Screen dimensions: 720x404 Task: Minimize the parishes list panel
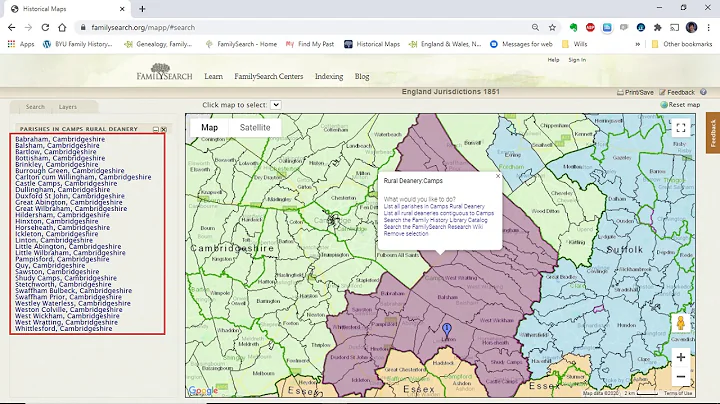click(x=156, y=129)
